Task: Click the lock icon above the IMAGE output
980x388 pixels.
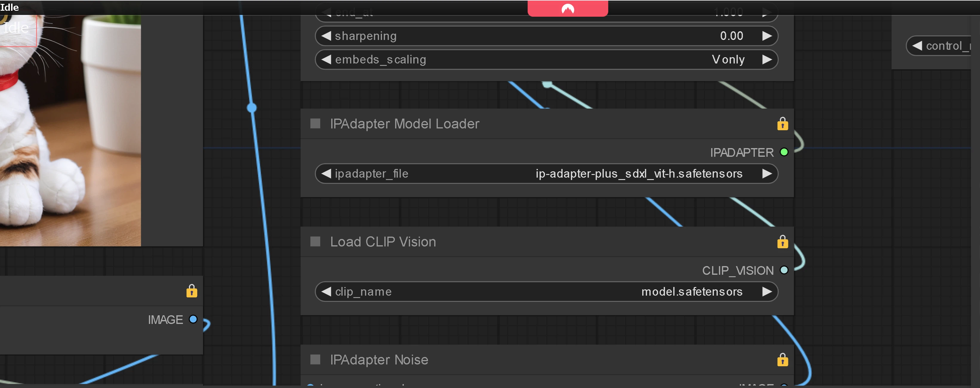Action: coord(191,291)
